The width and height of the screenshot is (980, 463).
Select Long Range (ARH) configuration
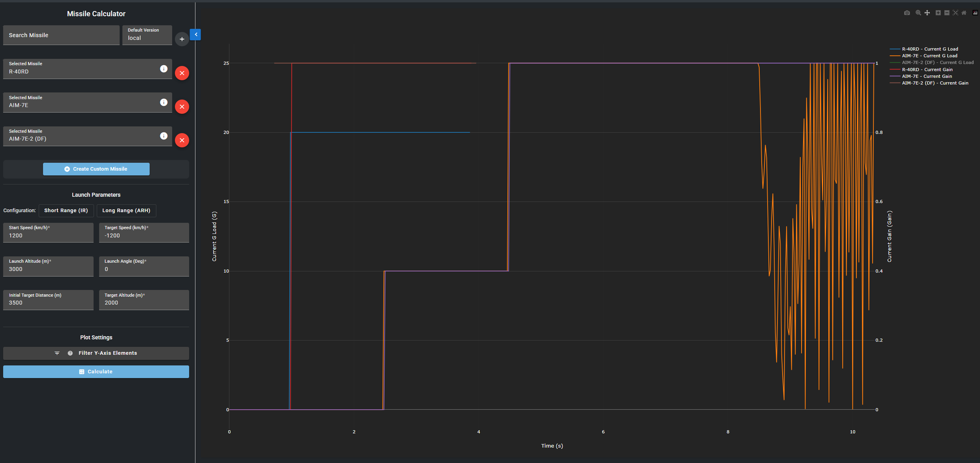click(126, 211)
